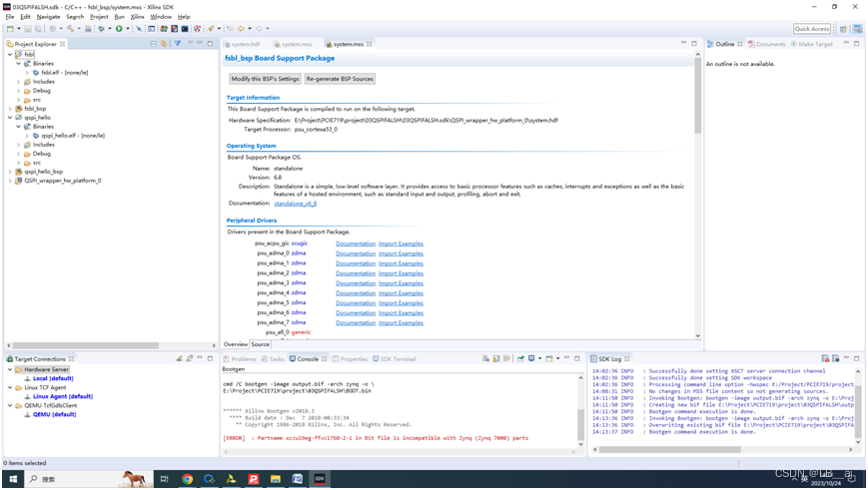Switch to the Source tab of editor
Image resolution: width=868 pixels, height=490 pixels.
click(260, 344)
